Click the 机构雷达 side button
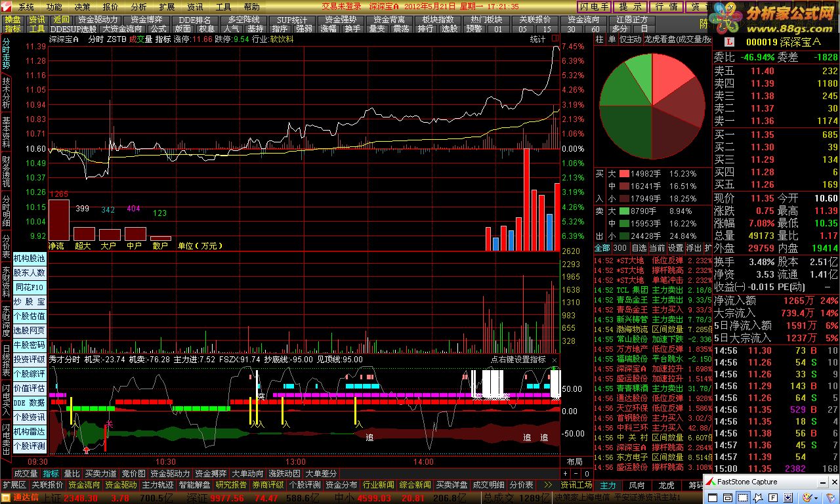Screen dimensions: 840x504 30,432
